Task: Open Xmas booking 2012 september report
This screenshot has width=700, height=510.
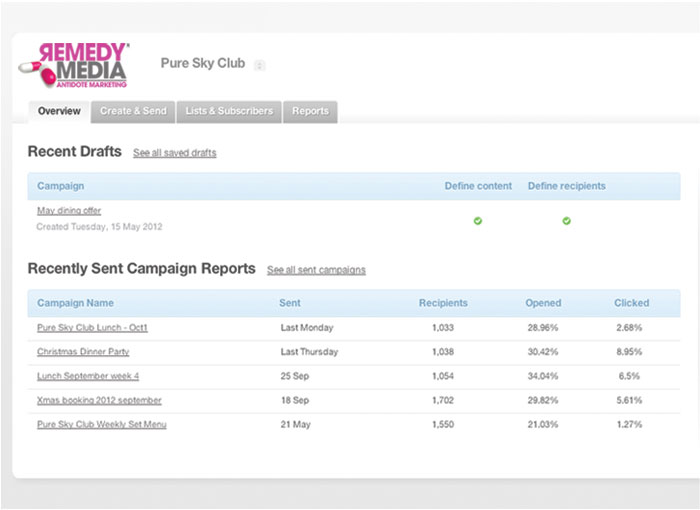Action: [x=99, y=400]
